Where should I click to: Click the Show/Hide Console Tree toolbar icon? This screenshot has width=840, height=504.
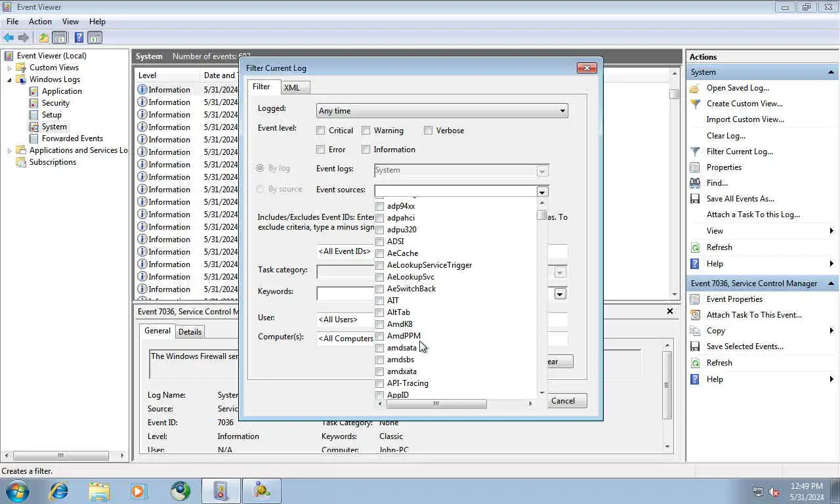click(x=60, y=37)
